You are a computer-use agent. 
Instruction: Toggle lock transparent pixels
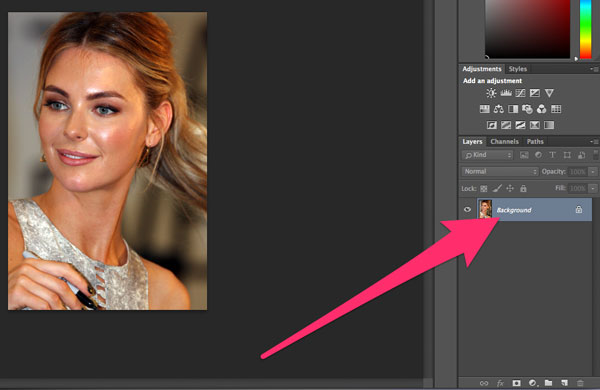(484, 188)
